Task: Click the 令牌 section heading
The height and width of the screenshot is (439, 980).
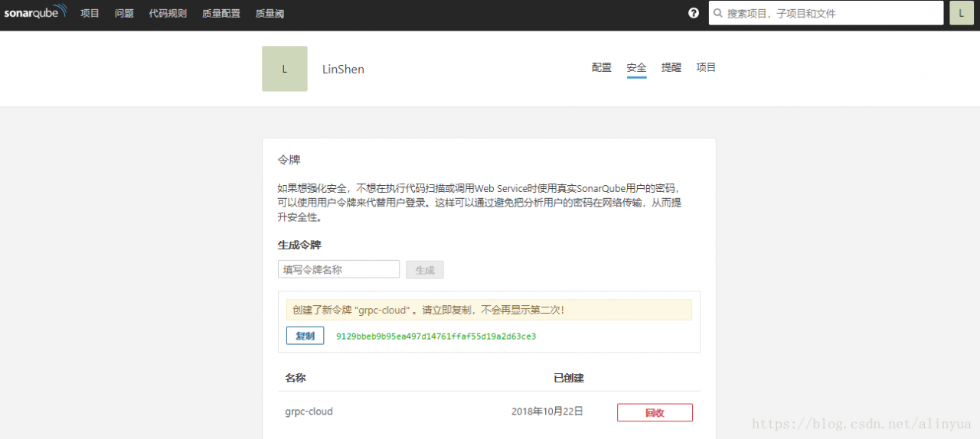Action: (x=289, y=160)
